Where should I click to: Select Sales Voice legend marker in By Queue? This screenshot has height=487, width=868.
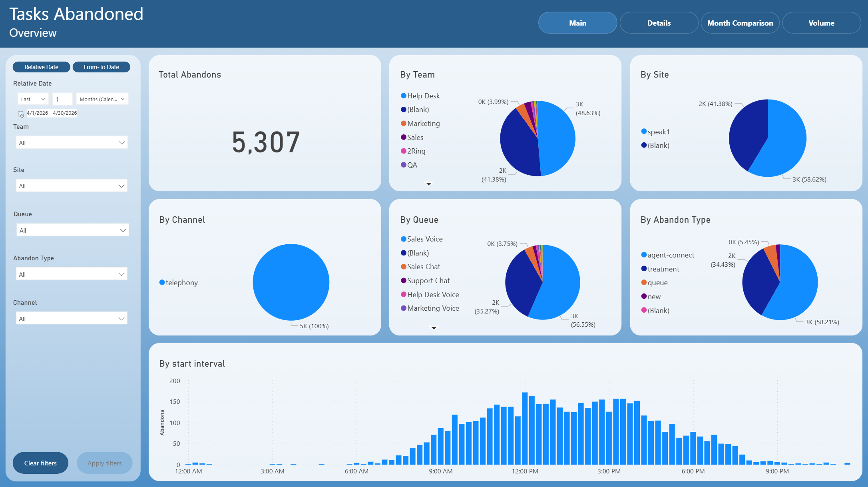(x=404, y=239)
